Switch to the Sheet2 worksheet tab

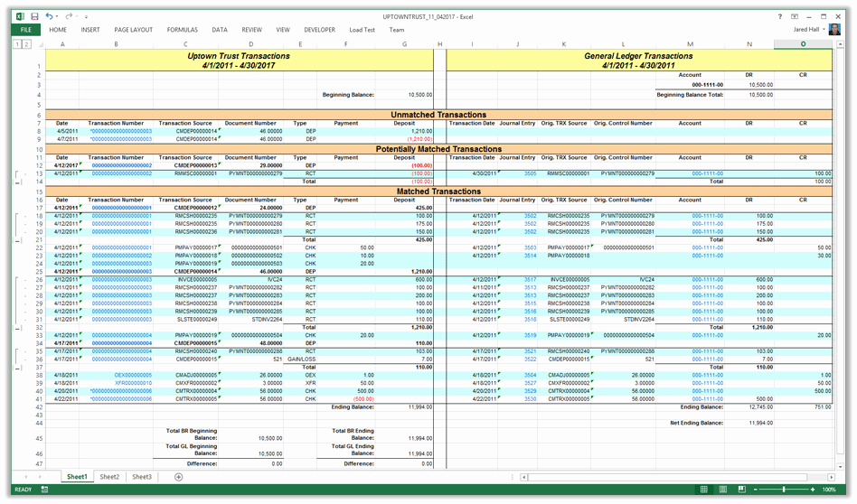pyautogui.click(x=109, y=477)
